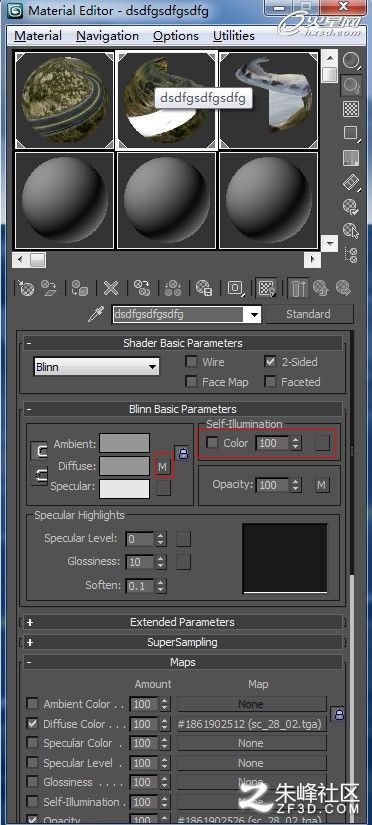The height and width of the screenshot is (825, 372).
Task: Toggle Show End Result icon
Action: pyautogui.click(x=298, y=288)
